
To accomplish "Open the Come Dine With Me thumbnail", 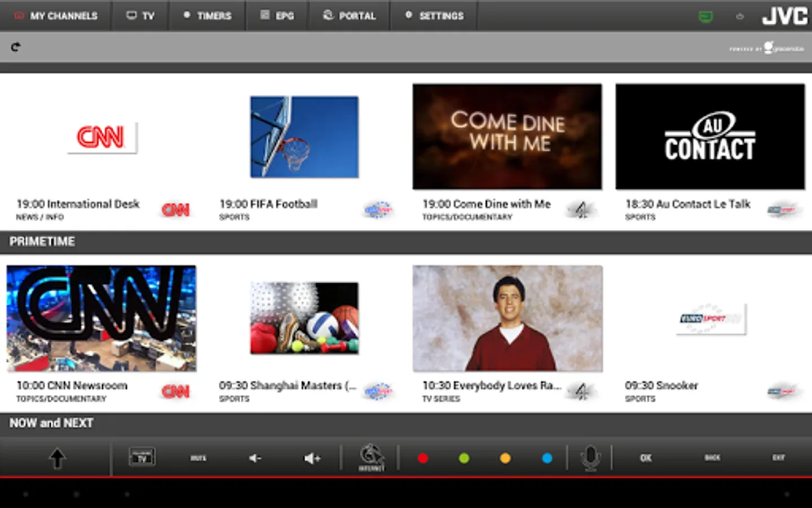I will pyautogui.click(x=507, y=137).
